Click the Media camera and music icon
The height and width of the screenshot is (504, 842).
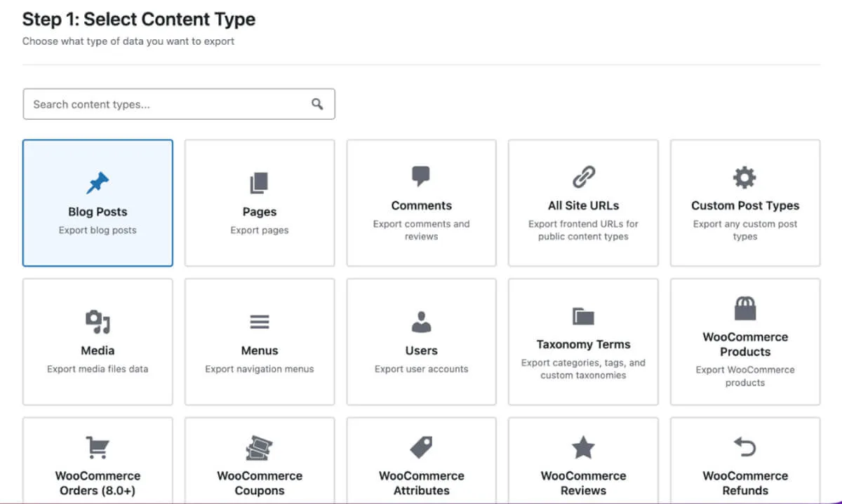[x=98, y=322]
